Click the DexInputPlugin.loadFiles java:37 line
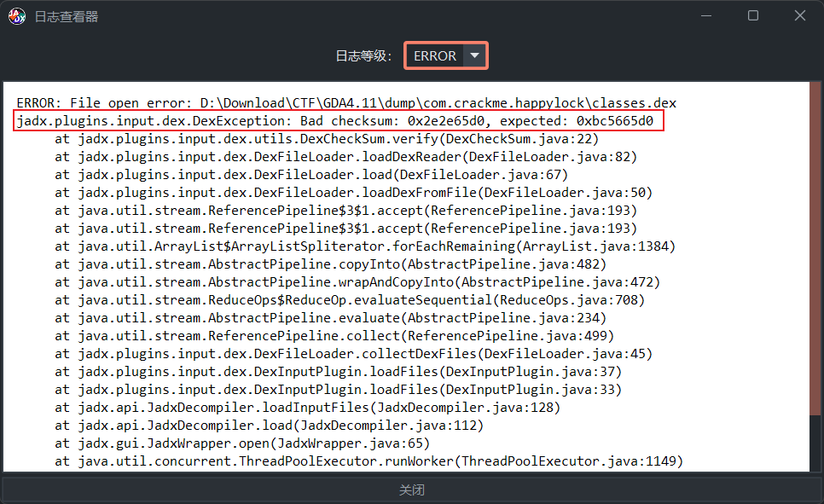This screenshot has width=824, height=504. tap(338, 371)
